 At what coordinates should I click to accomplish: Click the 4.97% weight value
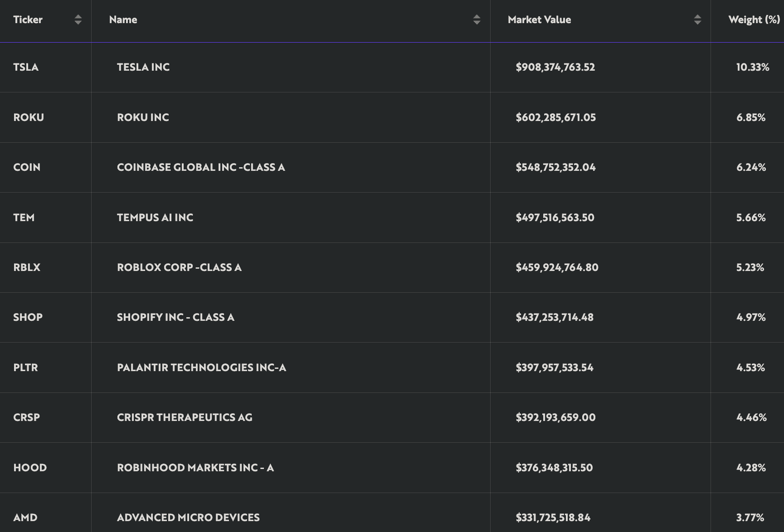click(x=751, y=317)
